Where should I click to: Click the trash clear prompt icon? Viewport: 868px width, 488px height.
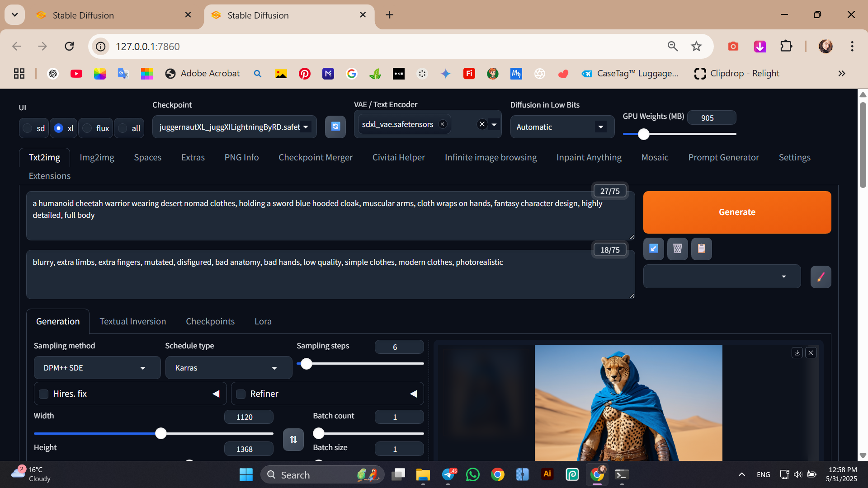677,249
